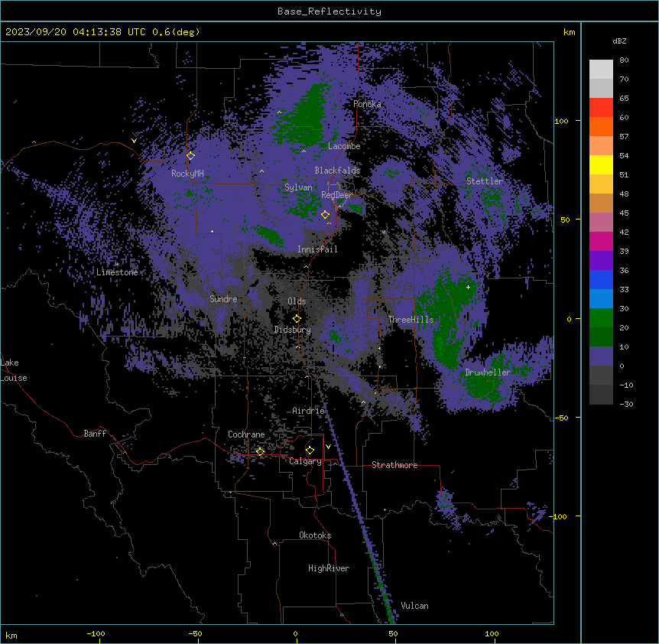Select the Drumheller city label
This screenshot has width=659, height=644.
(x=488, y=372)
